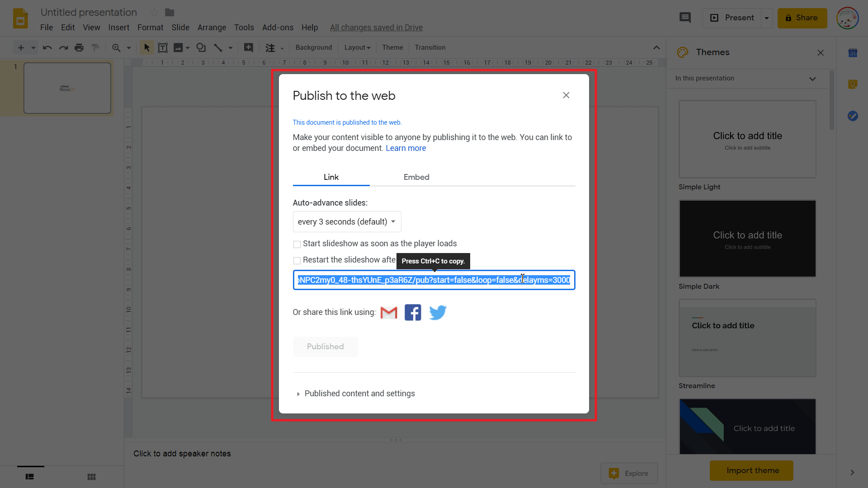This screenshot has height=488, width=868.
Task: Open the Present options dropdown arrow
Action: pyautogui.click(x=767, y=18)
